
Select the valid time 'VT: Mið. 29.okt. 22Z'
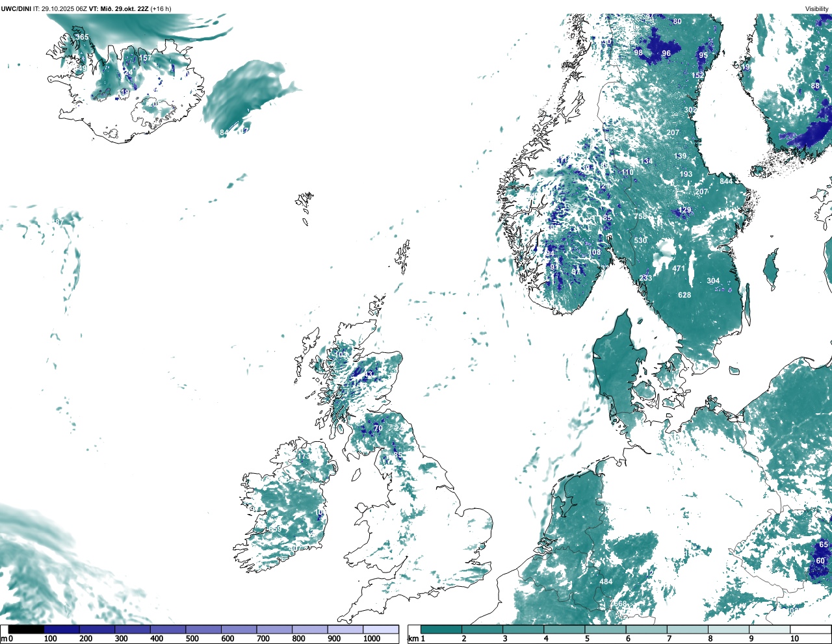119,8
